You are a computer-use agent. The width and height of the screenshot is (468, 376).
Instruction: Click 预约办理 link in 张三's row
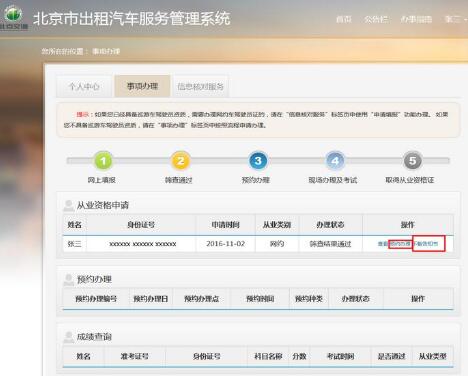(x=400, y=244)
